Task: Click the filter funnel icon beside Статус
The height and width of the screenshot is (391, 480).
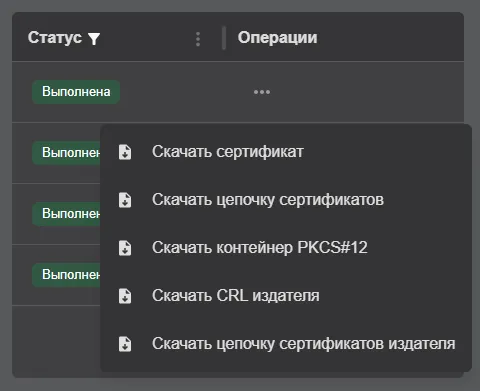Action: coord(94,39)
